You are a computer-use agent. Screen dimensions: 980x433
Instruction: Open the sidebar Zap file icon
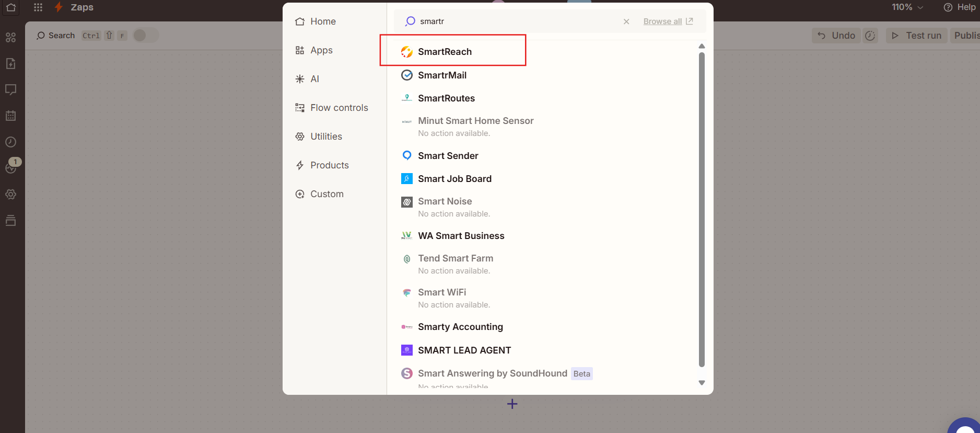tap(10, 64)
